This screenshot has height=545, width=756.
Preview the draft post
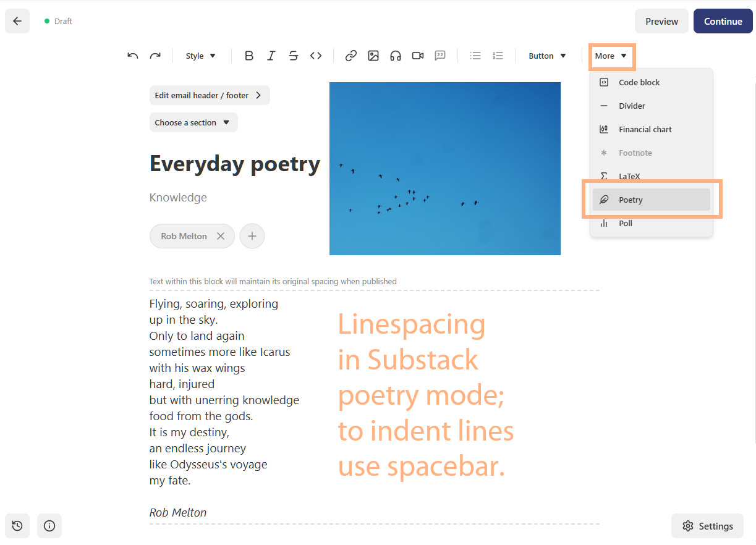click(661, 20)
